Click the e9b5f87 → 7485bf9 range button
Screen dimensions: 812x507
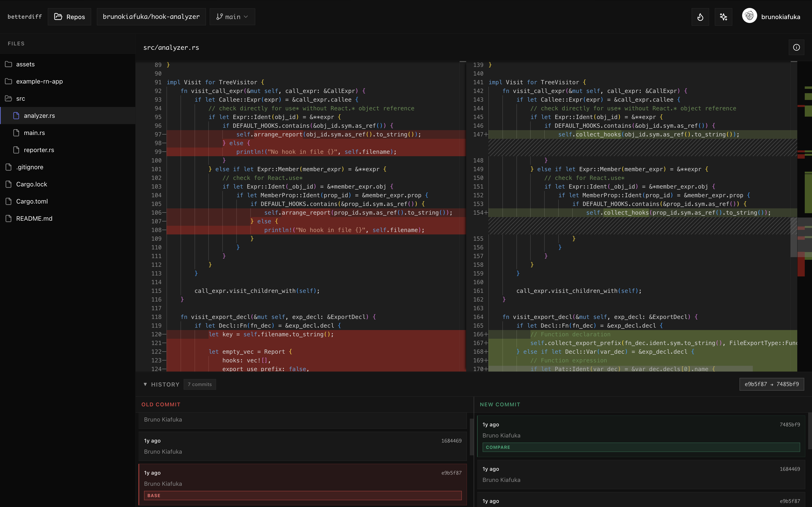coord(771,384)
